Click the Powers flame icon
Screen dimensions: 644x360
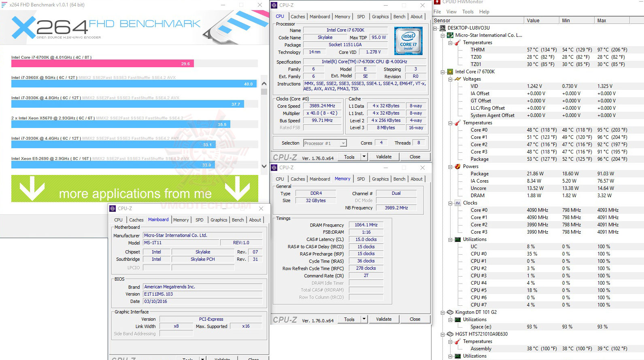point(458,166)
